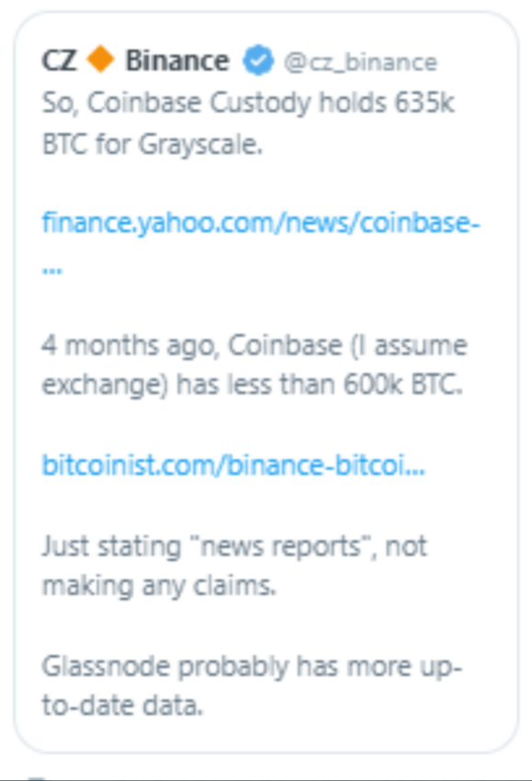This screenshot has width=532, height=781.
Task: Click the word Glassnode
Action: (106, 666)
